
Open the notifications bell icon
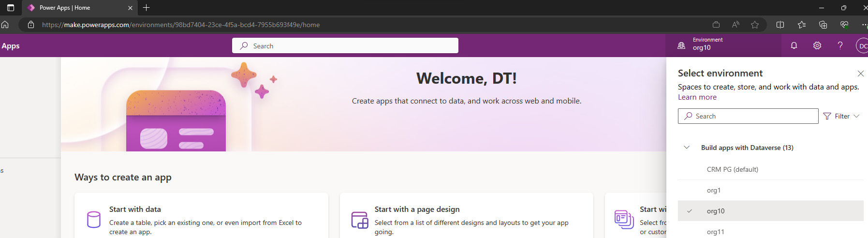pos(794,45)
